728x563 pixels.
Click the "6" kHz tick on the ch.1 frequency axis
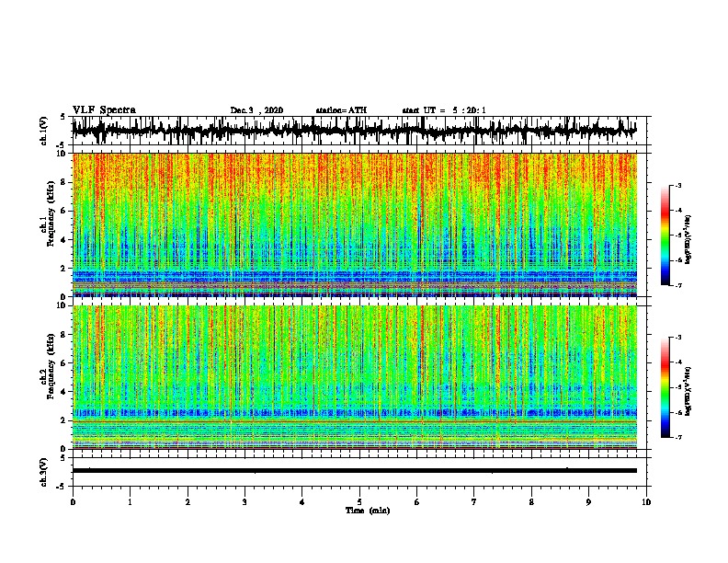[x=63, y=211]
